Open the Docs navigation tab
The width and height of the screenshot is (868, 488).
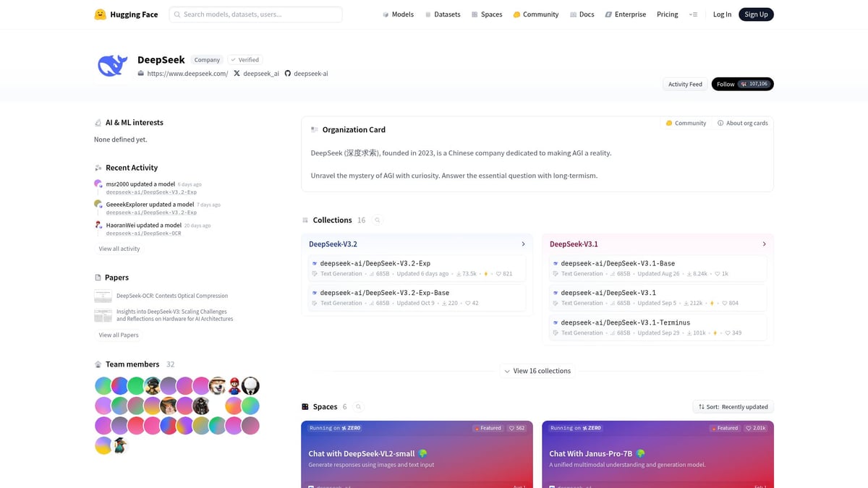click(x=582, y=14)
